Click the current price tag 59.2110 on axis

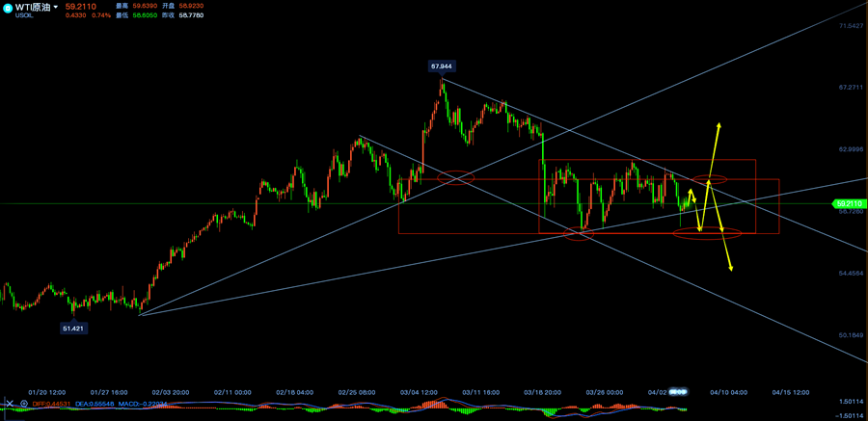(x=847, y=203)
